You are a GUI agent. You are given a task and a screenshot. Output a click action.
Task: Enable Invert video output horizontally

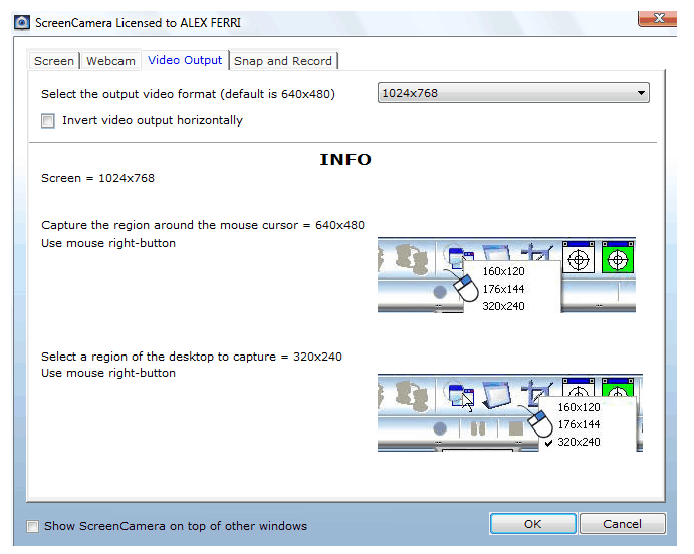48,121
